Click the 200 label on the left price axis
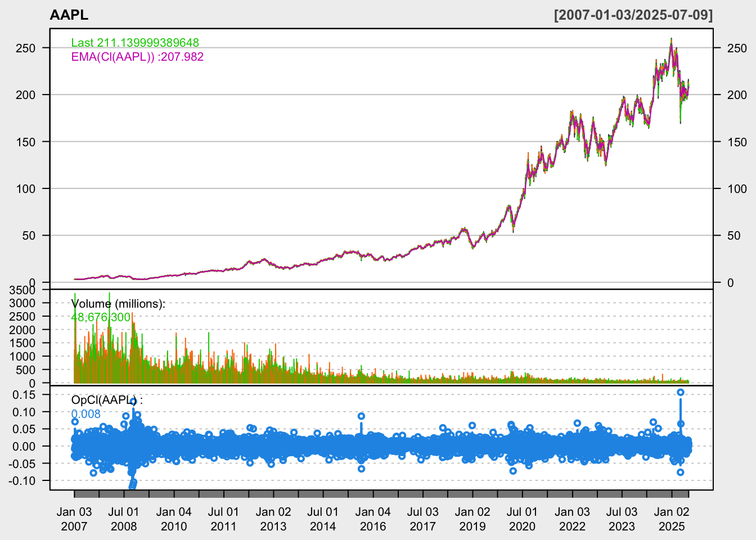This screenshot has width=756, height=540. [x=25, y=95]
